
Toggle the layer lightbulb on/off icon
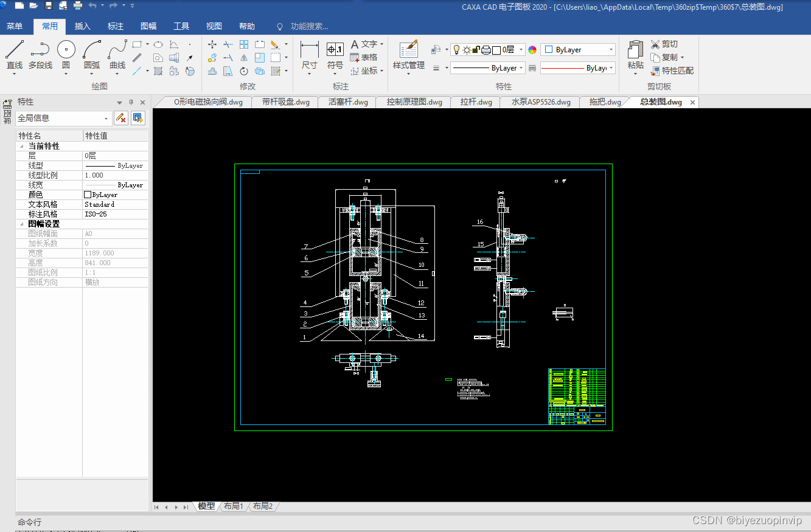pos(457,50)
